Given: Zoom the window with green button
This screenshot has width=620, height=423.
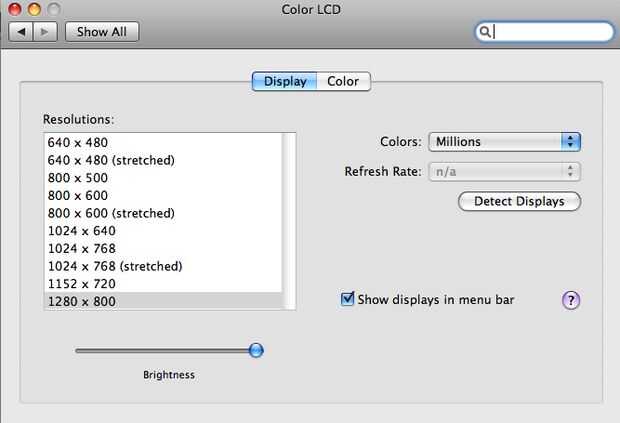Looking at the screenshot, I should [53, 10].
